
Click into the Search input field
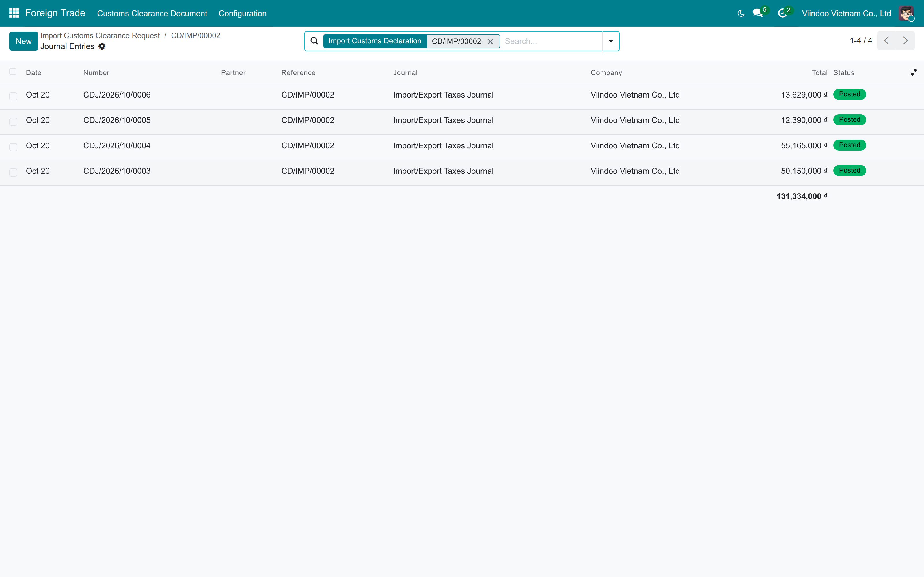click(551, 41)
